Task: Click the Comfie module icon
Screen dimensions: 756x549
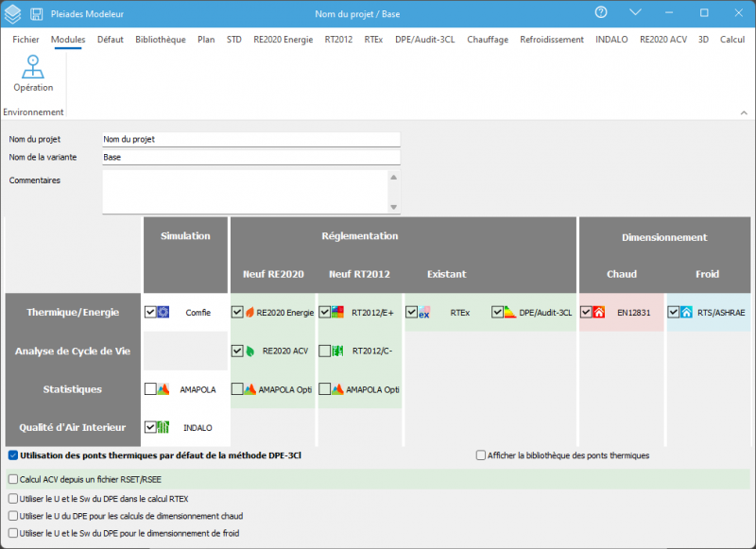Action: click(x=163, y=313)
